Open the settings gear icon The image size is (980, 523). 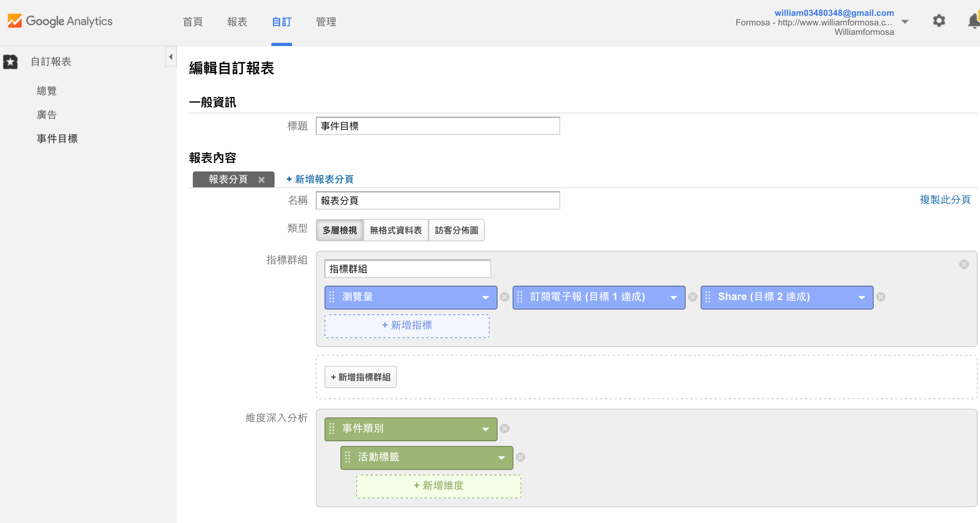939,21
